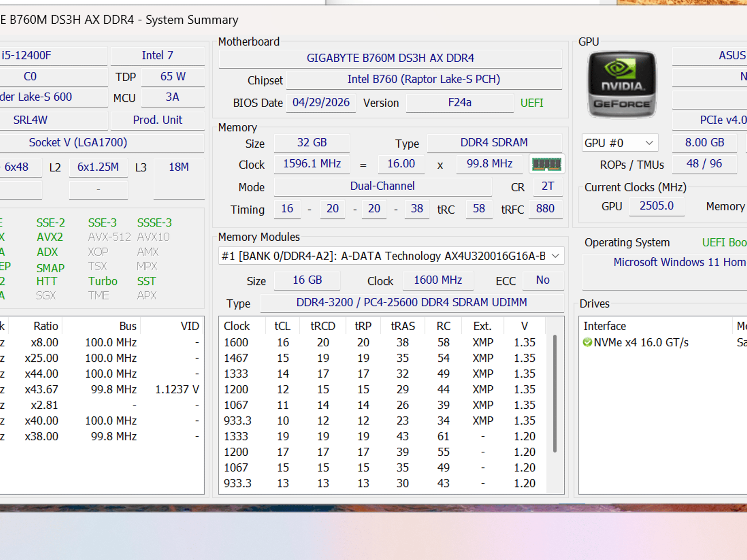Viewport: 747px width, 560px height.
Task: Click the Turbo feature label
Action: (103, 281)
